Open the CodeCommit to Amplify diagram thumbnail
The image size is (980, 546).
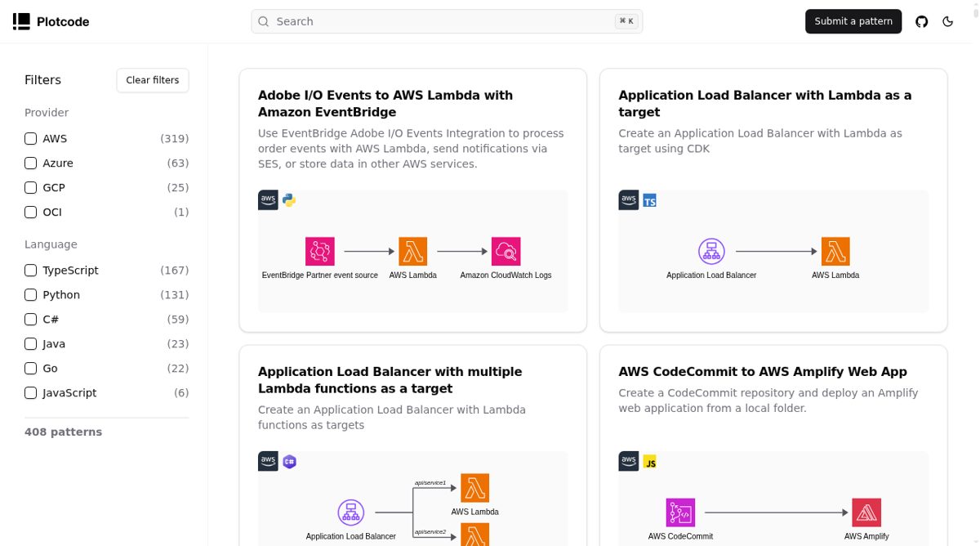click(773, 499)
